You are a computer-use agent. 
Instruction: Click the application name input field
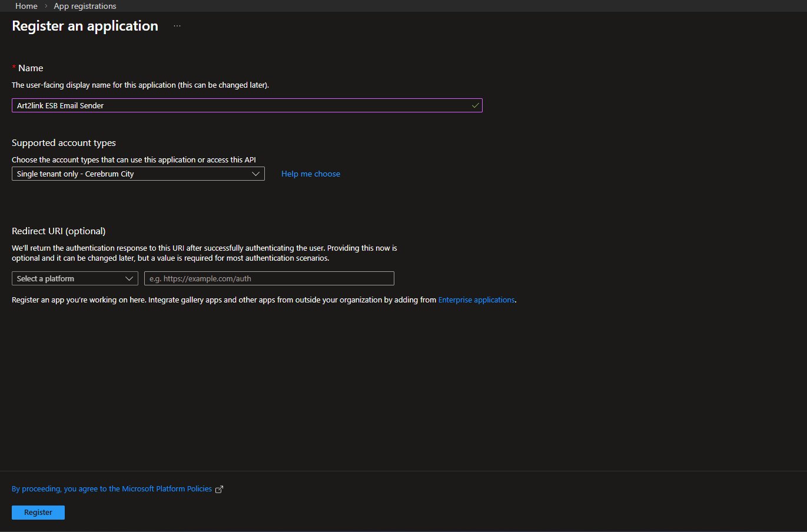(247, 105)
